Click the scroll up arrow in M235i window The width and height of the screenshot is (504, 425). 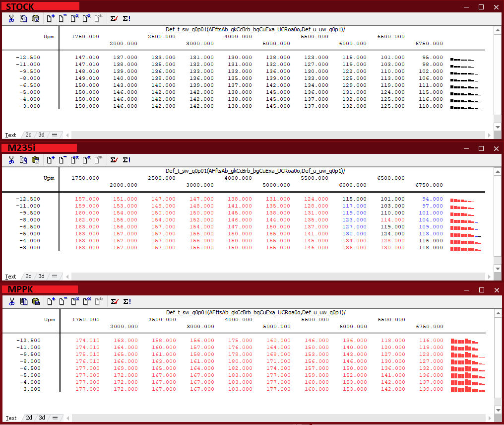point(498,172)
